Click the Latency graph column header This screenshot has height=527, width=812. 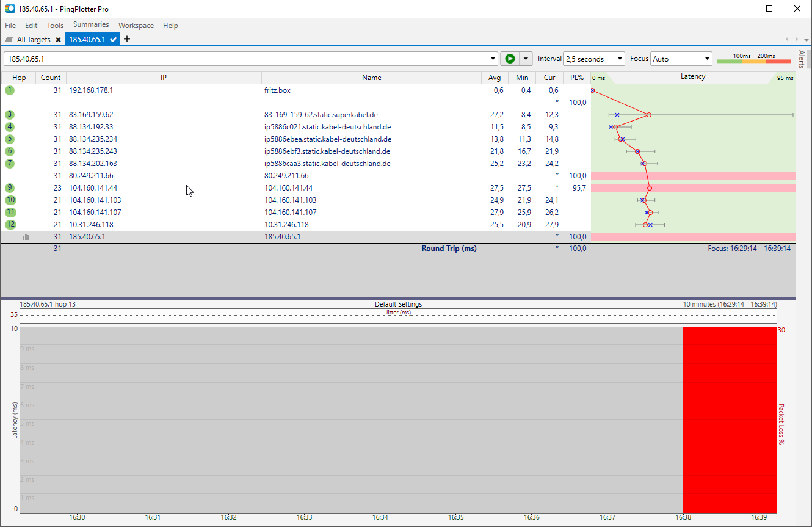[x=693, y=77]
